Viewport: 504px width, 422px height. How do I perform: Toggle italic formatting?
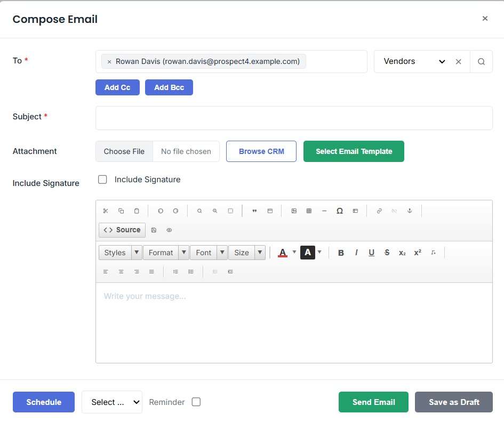coord(356,253)
